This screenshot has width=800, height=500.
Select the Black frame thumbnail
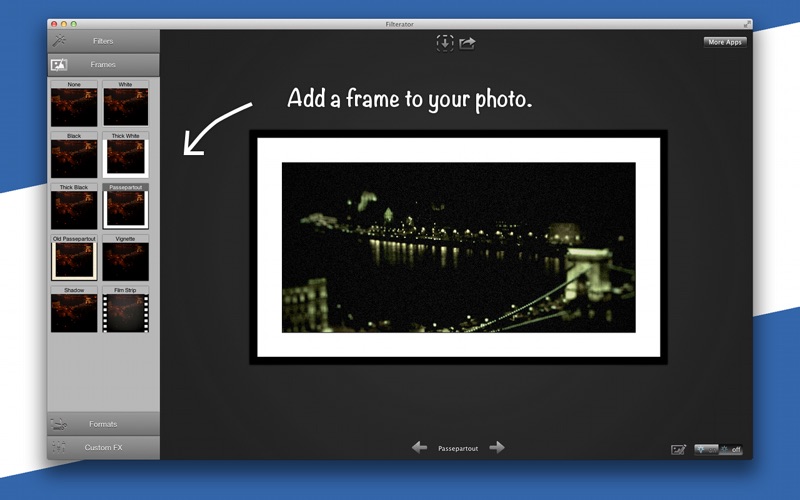(74, 155)
